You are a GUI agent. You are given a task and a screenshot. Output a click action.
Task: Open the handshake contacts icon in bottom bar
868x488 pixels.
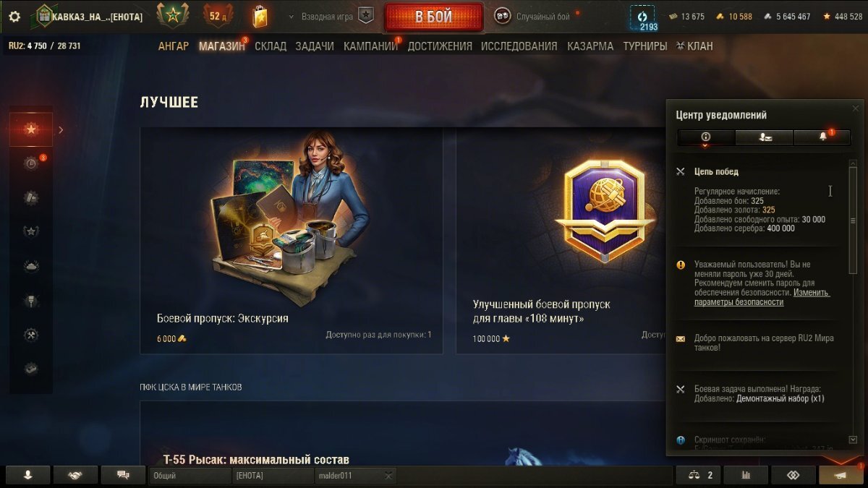pyautogui.click(x=75, y=475)
